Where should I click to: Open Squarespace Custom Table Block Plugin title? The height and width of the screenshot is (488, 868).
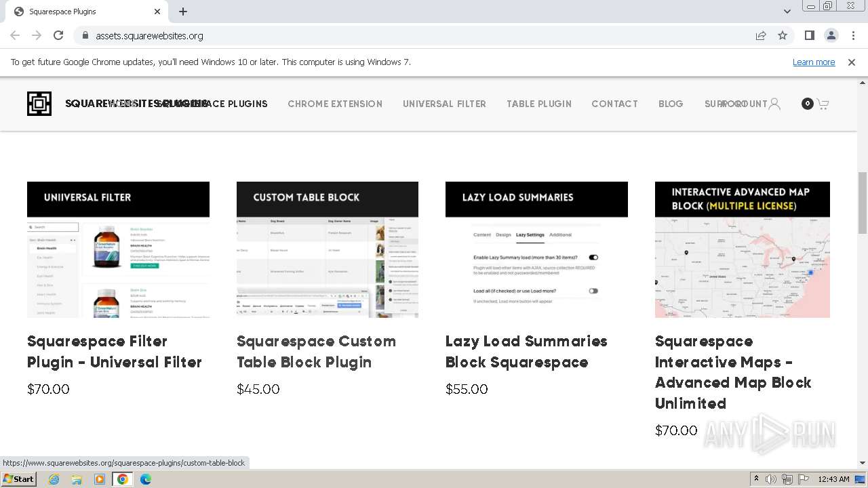click(x=316, y=352)
